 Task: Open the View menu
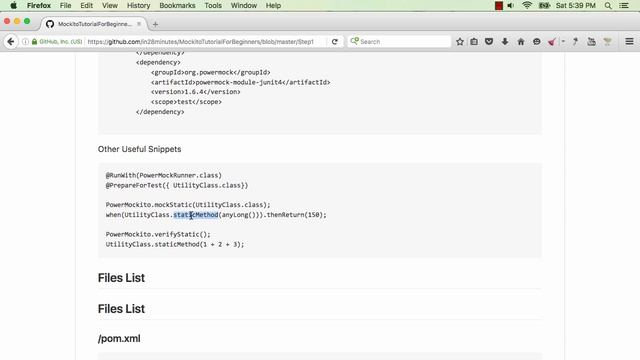point(110,5)
